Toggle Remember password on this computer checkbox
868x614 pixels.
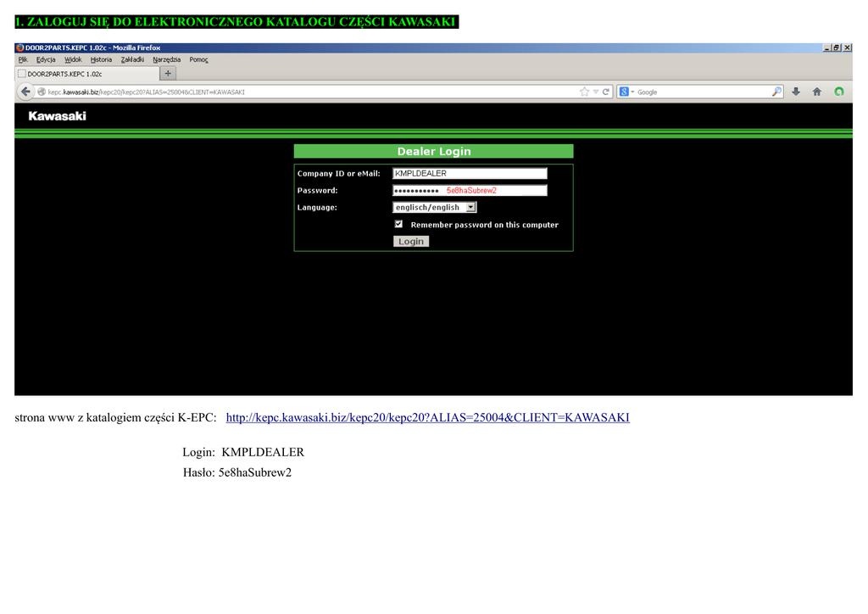[398, 225]
